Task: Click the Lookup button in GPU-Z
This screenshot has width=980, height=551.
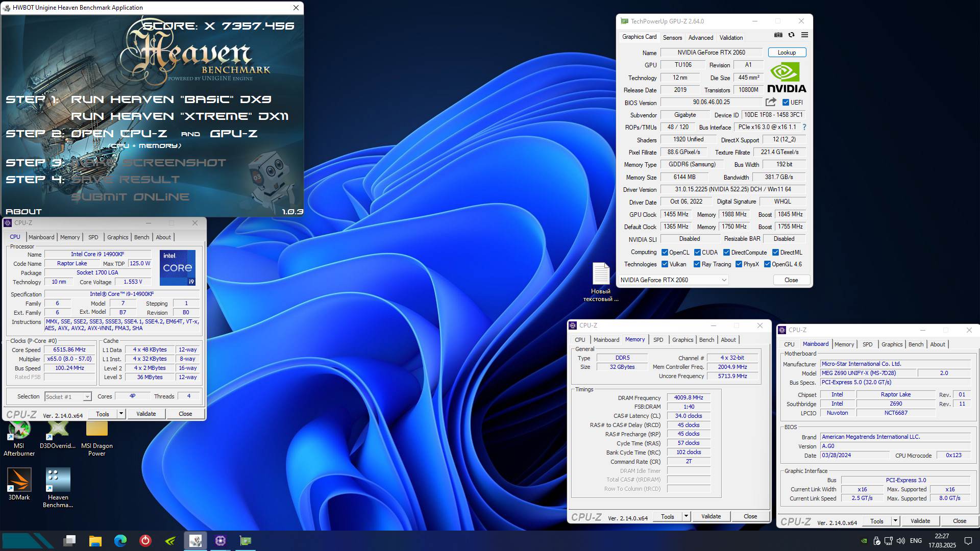Action: click(x=787, y=53)
